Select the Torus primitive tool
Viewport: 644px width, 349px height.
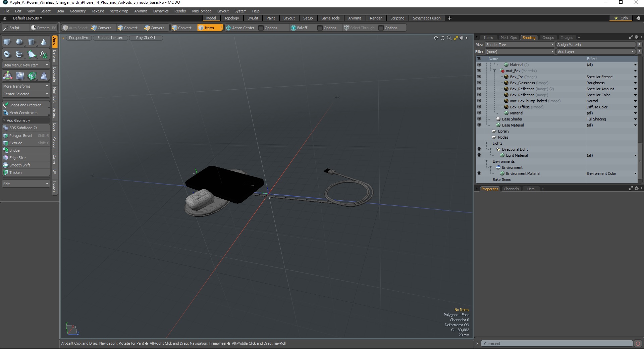(7, 54)
